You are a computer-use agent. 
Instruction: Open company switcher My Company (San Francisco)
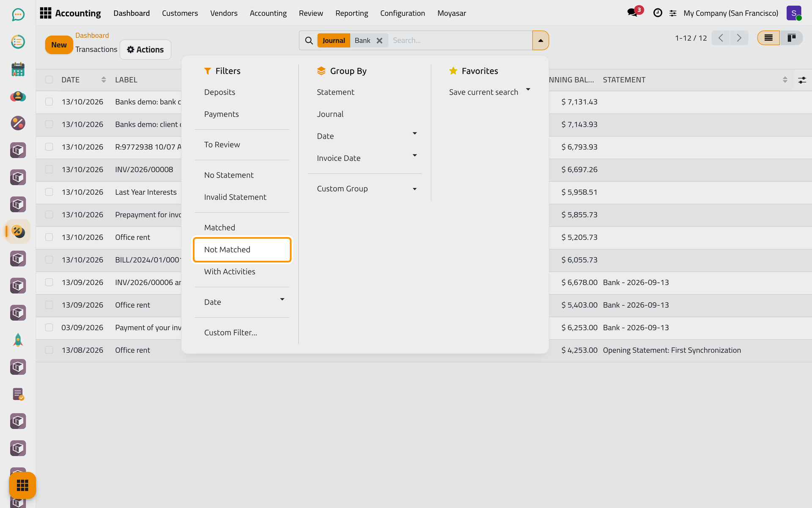730,13
